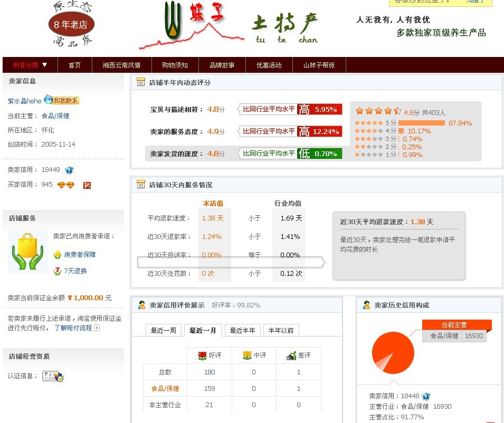Click the seller credit crown icon
Image resolution: width=504 pixels, height=423 pixels.
pos(69,170)
